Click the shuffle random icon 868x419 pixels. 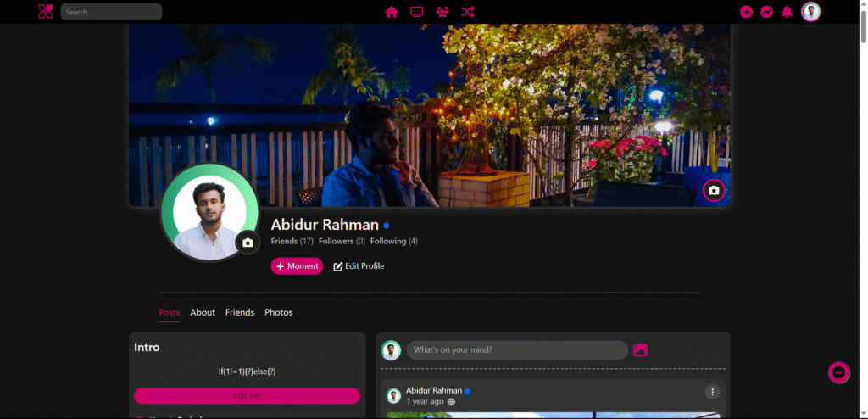467,12
